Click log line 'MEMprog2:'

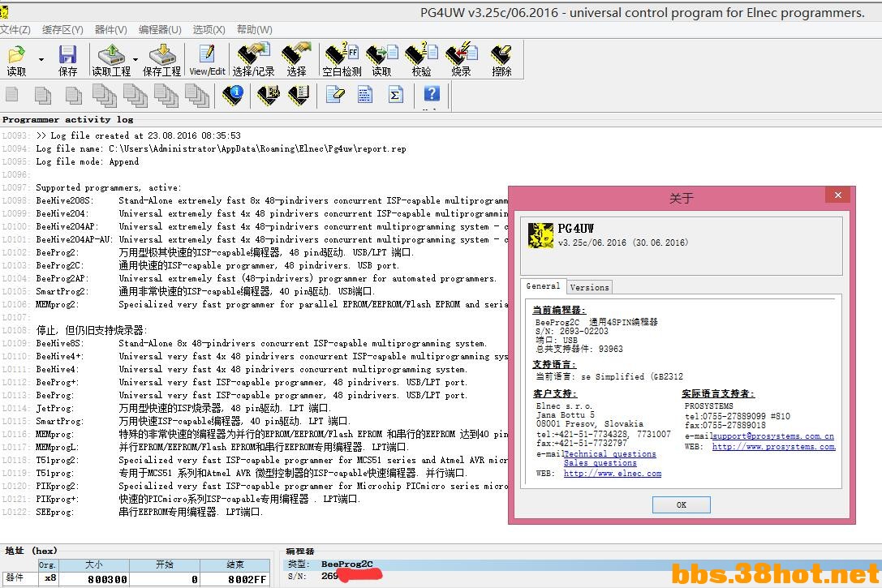click(x=58, y=304)
